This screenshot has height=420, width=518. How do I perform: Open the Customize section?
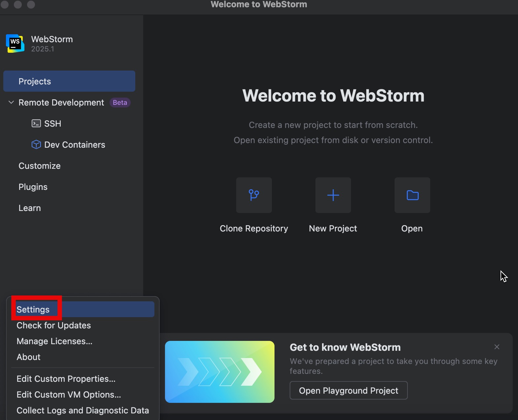pos(40,166)
